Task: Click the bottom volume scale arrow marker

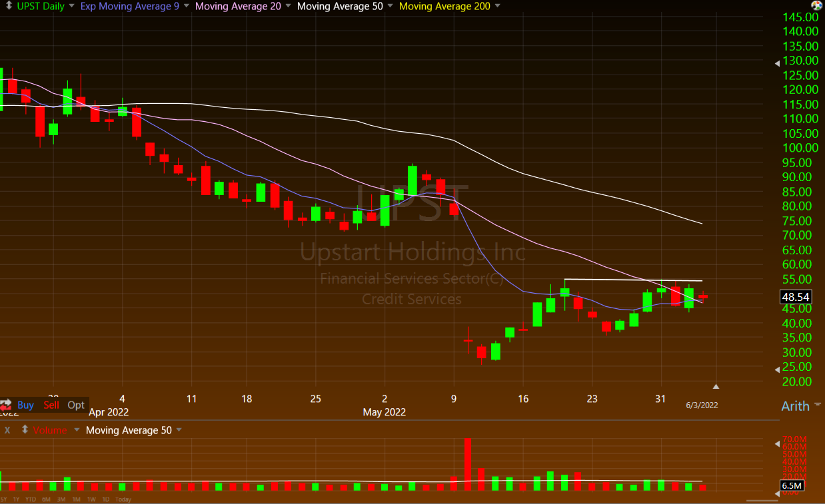Action: (777, 493)
